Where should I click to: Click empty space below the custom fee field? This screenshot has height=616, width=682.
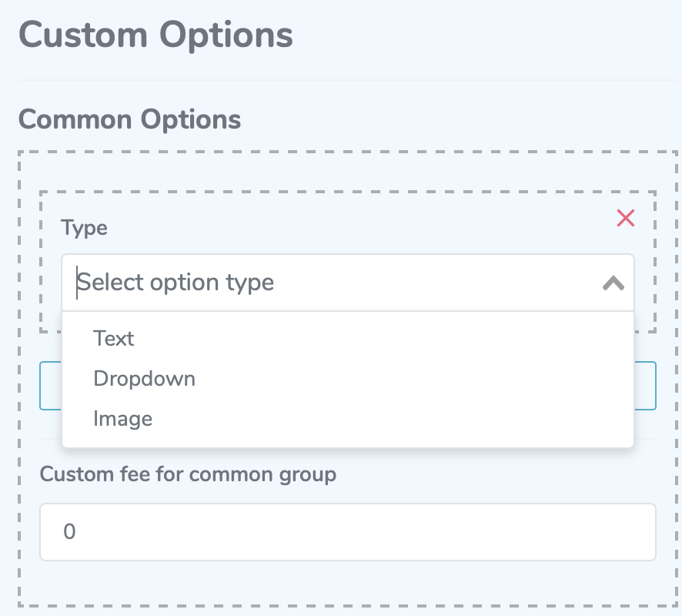coord(348,582)
